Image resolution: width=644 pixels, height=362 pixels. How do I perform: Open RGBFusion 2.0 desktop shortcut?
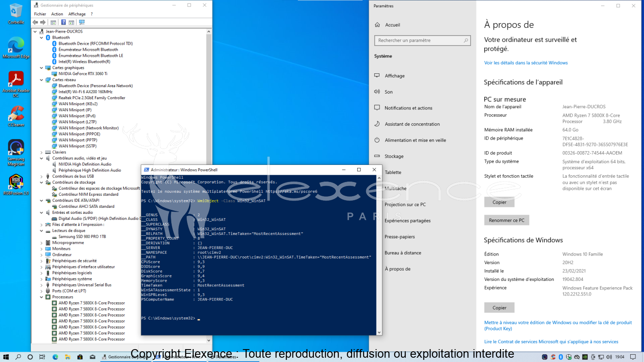[16, 185]
